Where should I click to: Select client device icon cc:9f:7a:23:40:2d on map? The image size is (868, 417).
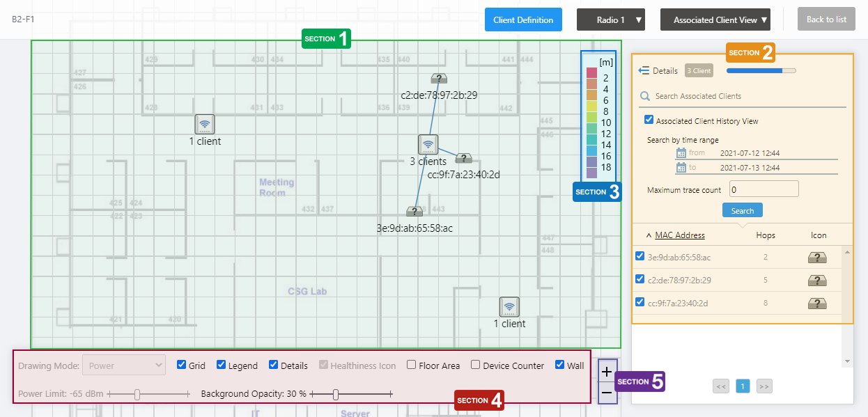[464, 159]
